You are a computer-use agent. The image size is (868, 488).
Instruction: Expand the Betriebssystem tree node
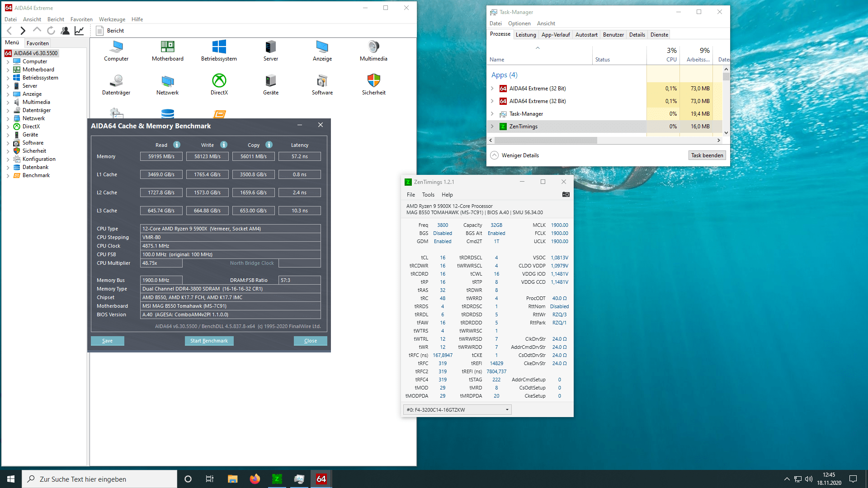pos(8,78)
